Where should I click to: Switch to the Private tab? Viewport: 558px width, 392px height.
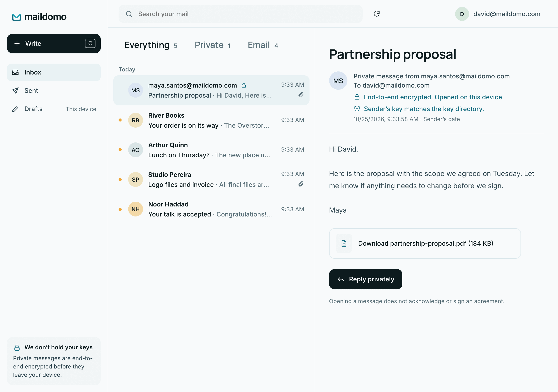pos(213,45)
